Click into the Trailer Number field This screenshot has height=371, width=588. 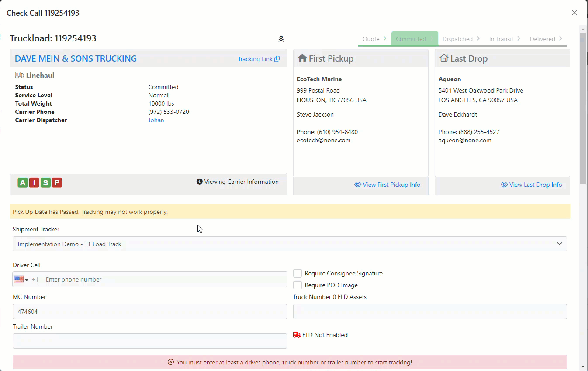click(x=149, y=341)
